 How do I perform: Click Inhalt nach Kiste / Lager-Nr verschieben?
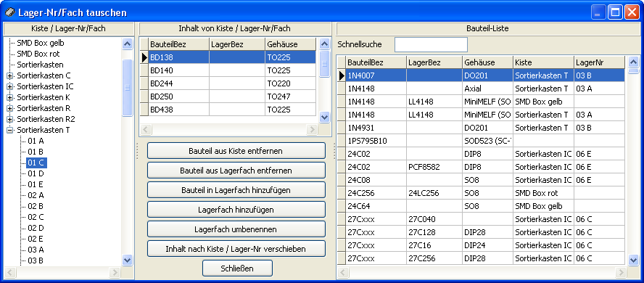(236, 249)
